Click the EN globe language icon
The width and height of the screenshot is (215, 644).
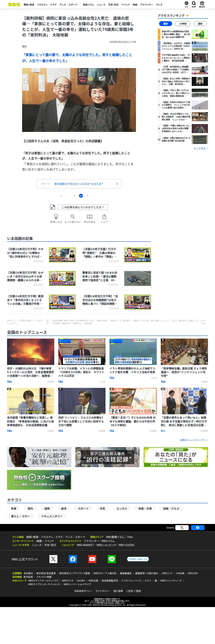pyautogui.click(x=187, y=3)
